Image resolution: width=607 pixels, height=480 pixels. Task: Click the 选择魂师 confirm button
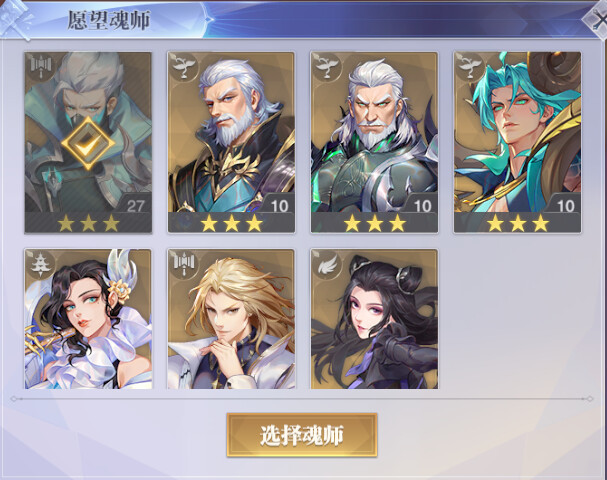[302, 435]
